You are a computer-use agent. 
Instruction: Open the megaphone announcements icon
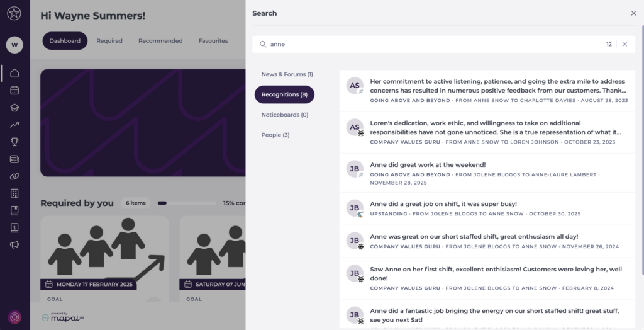click(14, 244)
